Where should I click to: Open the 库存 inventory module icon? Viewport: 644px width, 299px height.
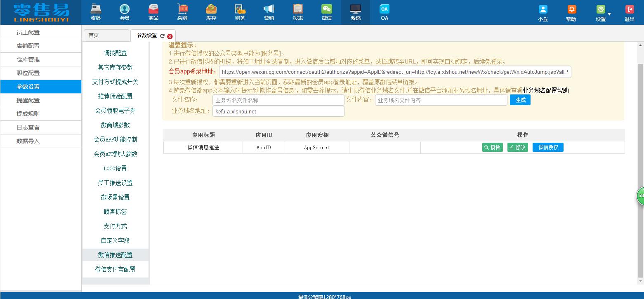pyautogui.click(x=211, y=11)
